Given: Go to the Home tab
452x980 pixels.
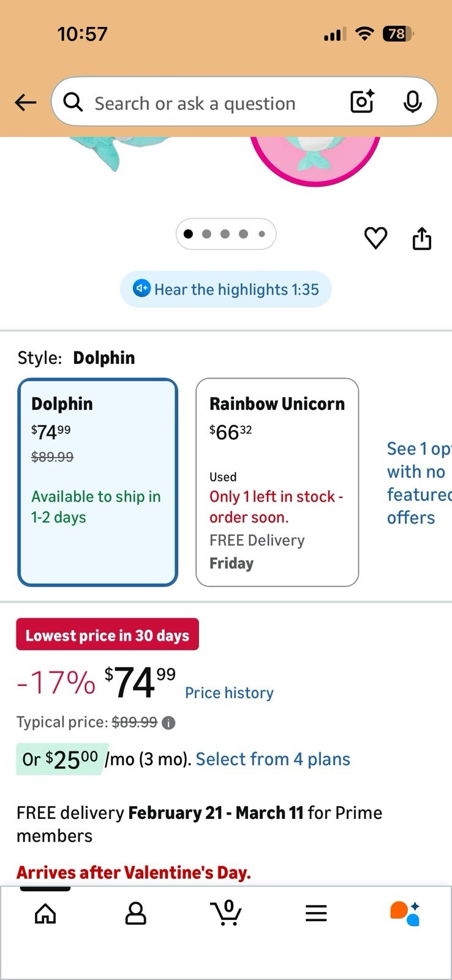Looking at the screenshot, I should tap(45, 913).
